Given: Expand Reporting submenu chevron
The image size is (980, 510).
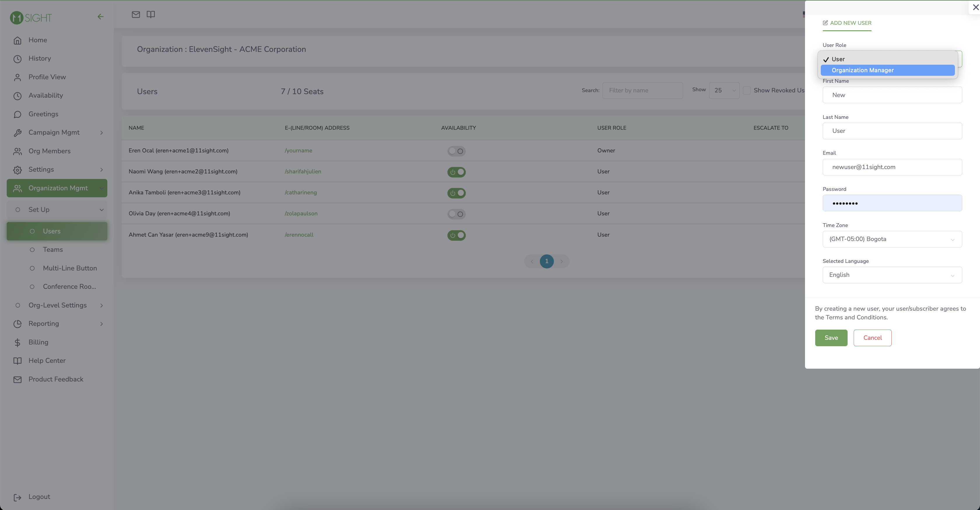Looking at the screenshot, I should point(101,324).
